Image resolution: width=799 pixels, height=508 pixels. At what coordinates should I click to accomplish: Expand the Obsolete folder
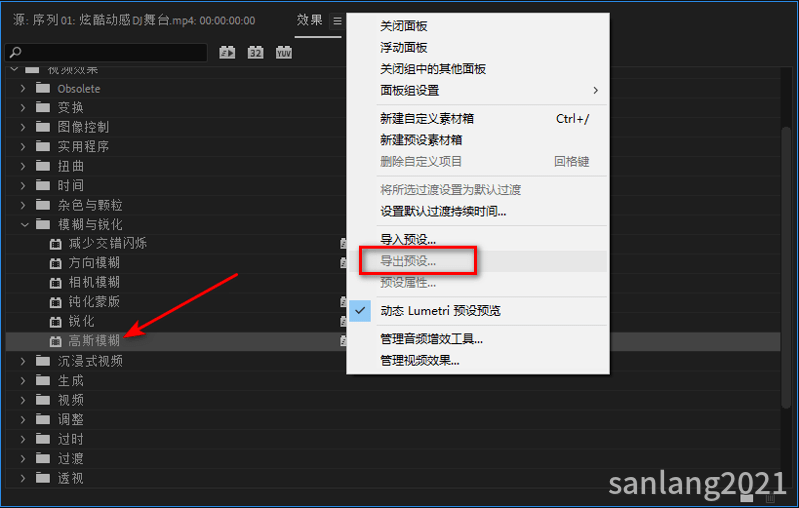point(23,88)
